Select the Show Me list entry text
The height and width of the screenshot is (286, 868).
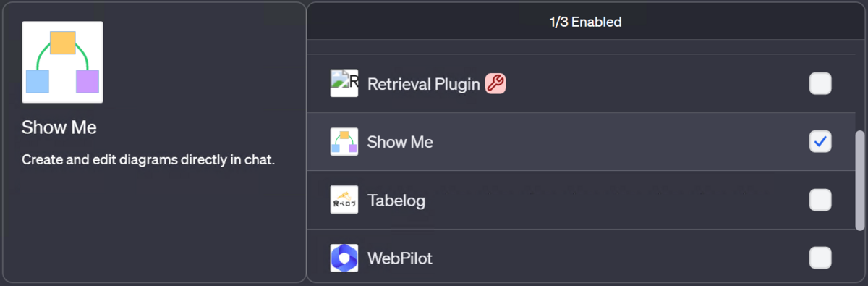[400, 142]
